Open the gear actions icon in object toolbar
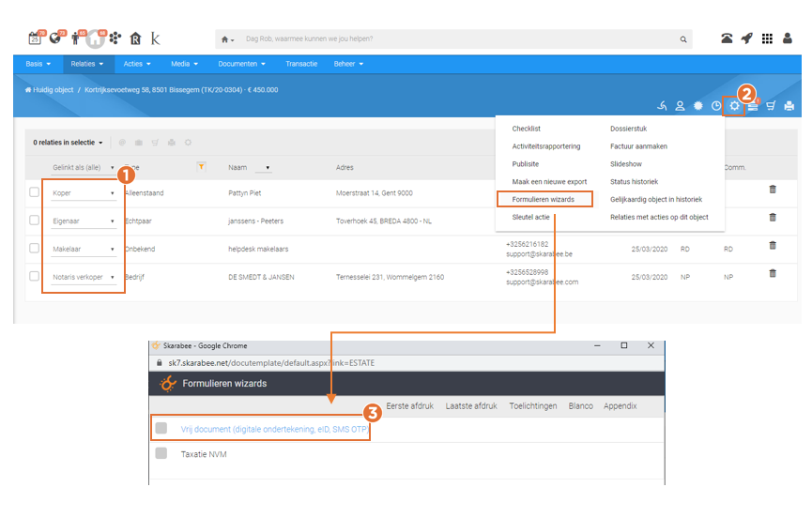Image resolution: width=812 pixels, height=518 pixels. point(734,105)
